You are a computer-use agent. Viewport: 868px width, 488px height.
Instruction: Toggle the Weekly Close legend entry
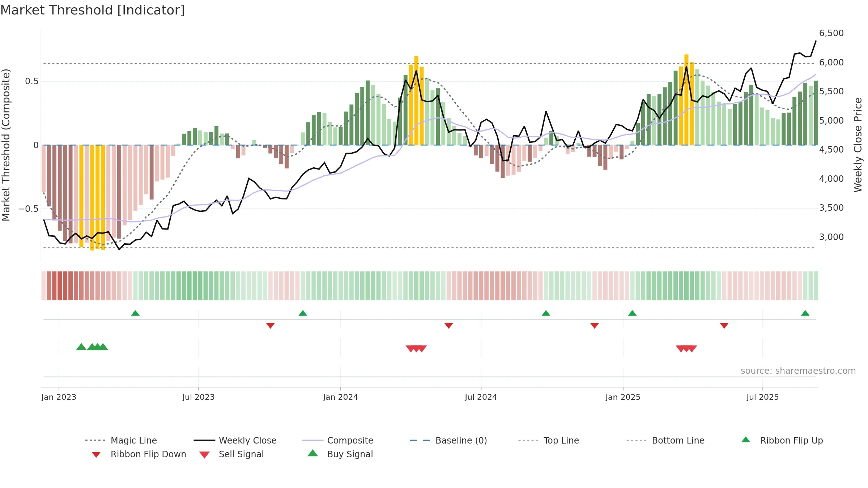coord(235,440)
